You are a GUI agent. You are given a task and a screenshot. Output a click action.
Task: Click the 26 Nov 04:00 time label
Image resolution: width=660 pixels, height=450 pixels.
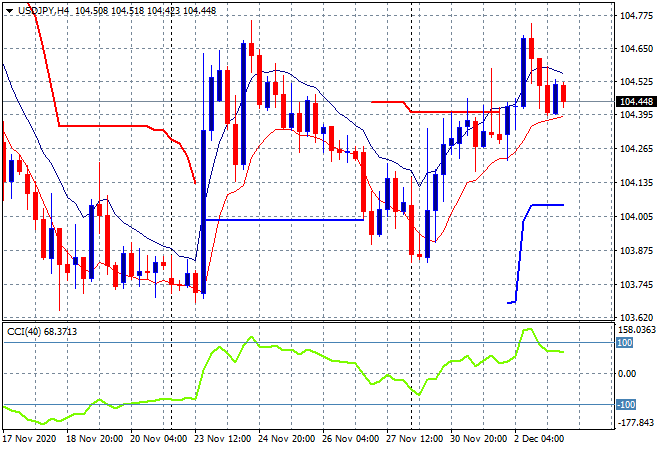click(351, 439)
